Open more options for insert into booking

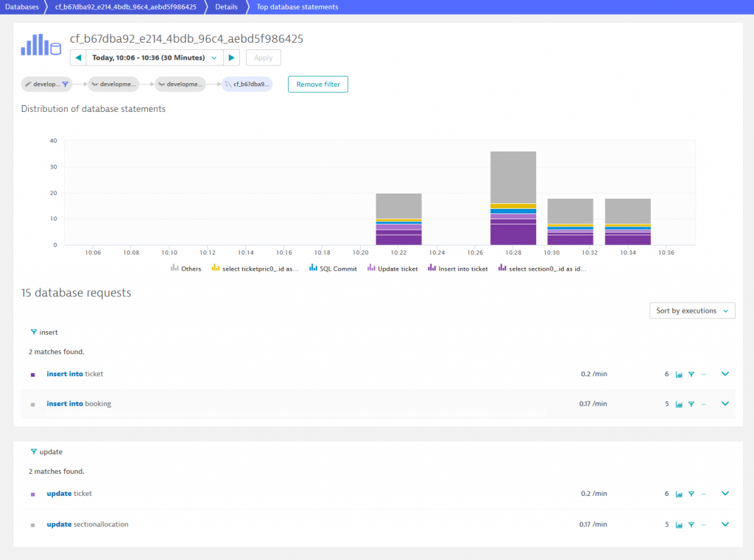coord(703,404)
